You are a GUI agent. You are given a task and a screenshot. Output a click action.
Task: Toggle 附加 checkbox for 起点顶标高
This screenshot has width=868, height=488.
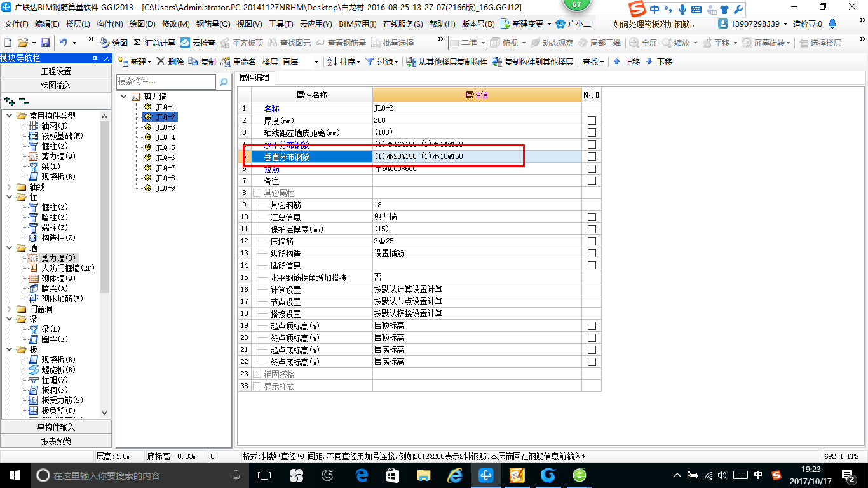[x=592, y=325]
